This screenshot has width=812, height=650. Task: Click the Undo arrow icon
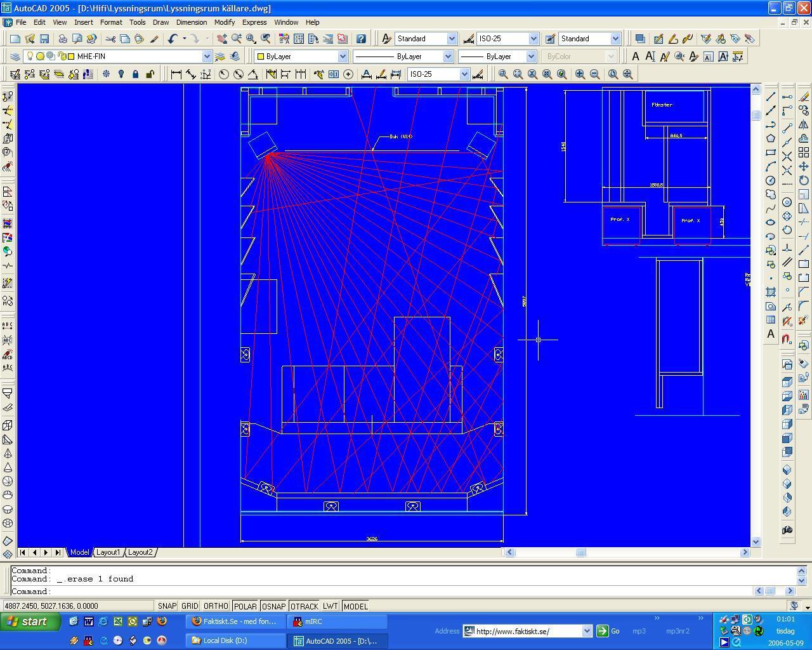coord(172,39)
